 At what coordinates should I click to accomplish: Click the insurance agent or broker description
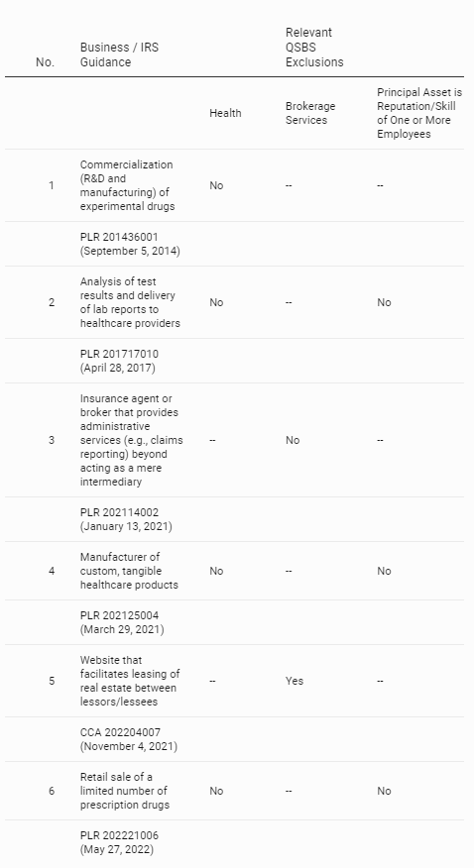point(131,440)
